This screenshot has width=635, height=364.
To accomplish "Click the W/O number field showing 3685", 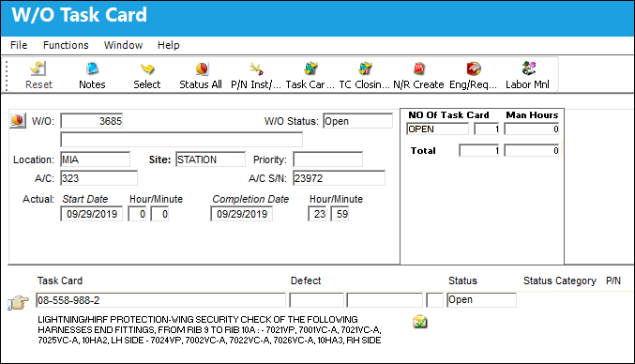I will pos(92,121).
